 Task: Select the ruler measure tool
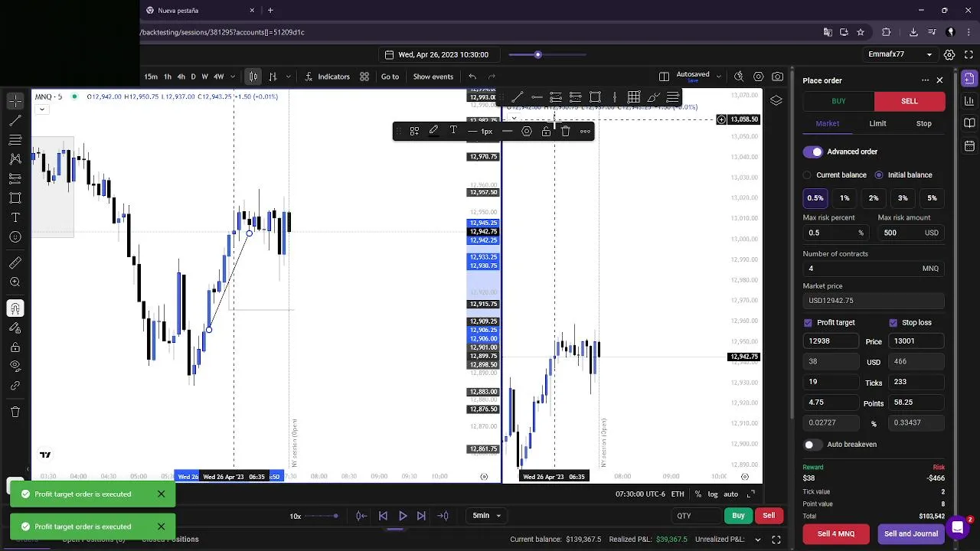point(15,263)
